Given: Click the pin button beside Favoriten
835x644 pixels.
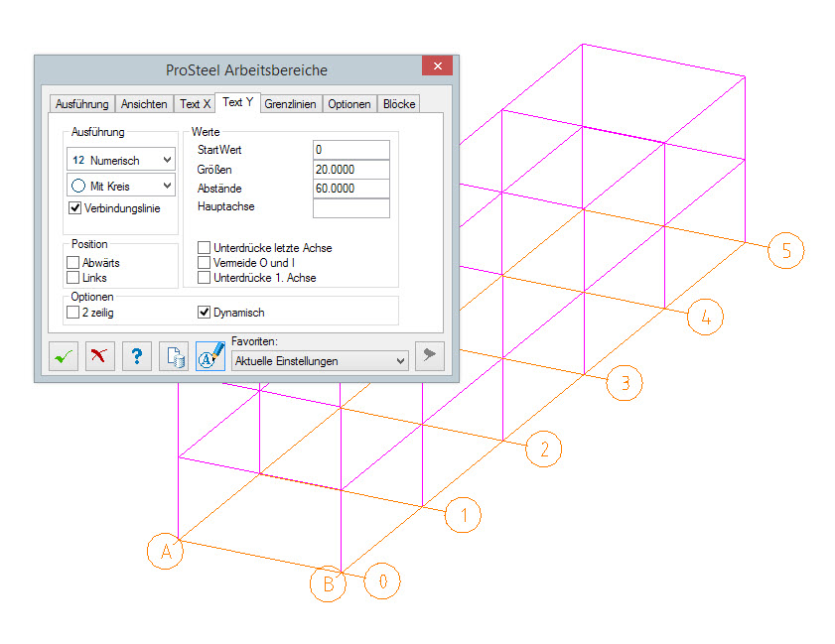Looking at the screenshot, I should point(429,356).
